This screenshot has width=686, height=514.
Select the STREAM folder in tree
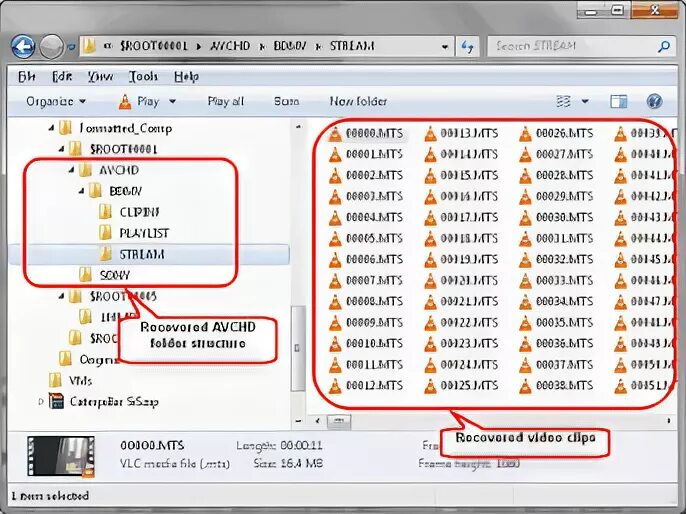click(x=142, y=254)
